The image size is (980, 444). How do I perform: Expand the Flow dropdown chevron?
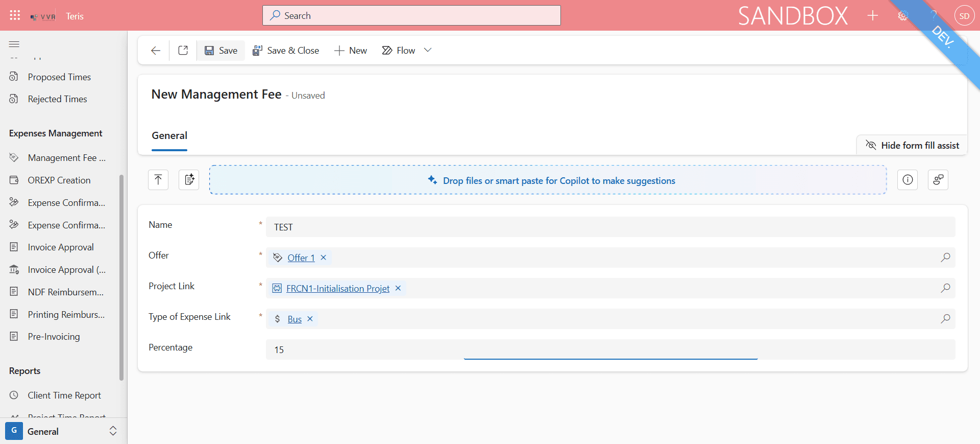coord(428,50)
